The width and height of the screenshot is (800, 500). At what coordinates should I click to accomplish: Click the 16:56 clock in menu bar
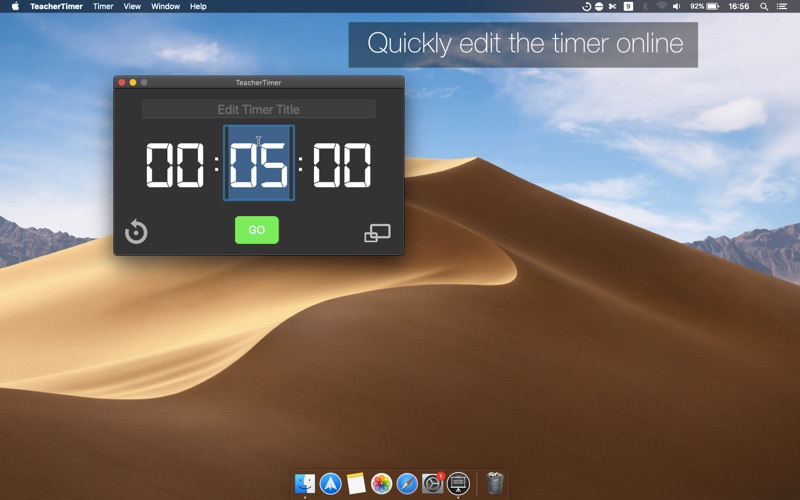pyautogui.click(x=739, y=7)
